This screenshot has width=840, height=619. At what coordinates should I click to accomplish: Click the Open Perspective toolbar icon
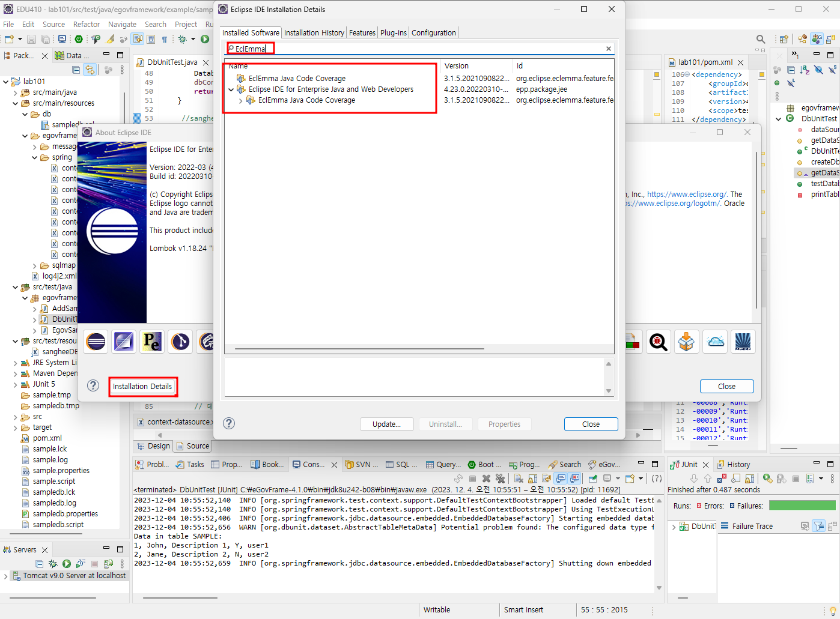[784, 39]
